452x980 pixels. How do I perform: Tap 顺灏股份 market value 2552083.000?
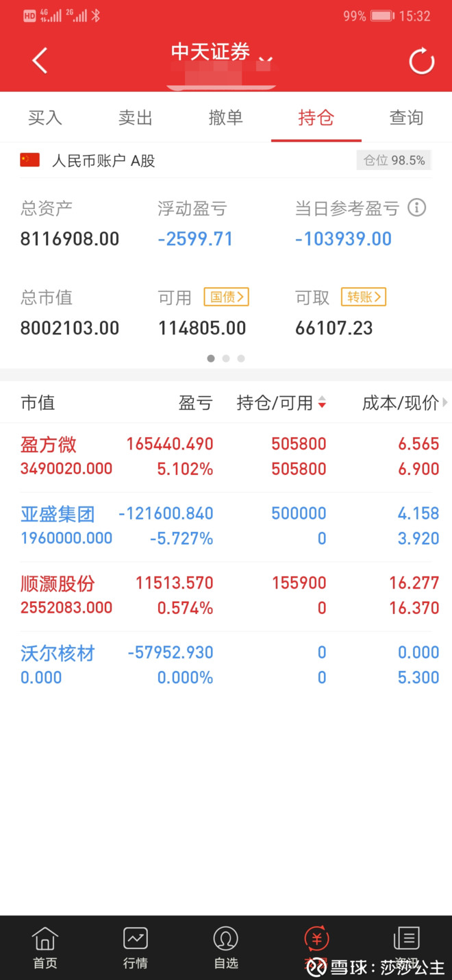click(66, 608)
